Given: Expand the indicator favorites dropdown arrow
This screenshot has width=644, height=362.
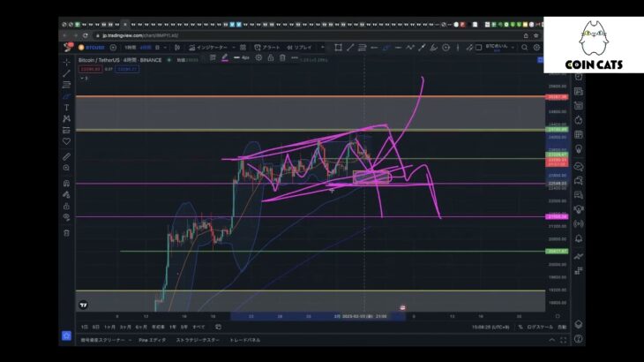Looking at the screenshot, I should (x=234, y=48).
